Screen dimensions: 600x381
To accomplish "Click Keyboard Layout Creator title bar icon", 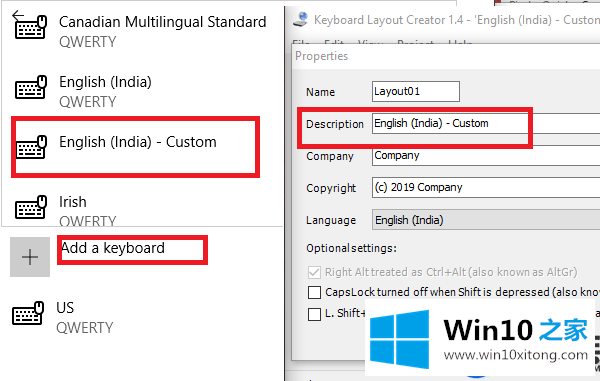I will (301, 19).
